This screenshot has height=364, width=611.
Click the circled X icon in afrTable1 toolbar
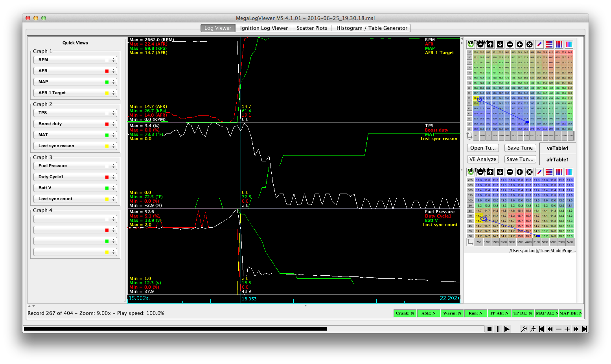pyautogui.click(x=530, y=172)
